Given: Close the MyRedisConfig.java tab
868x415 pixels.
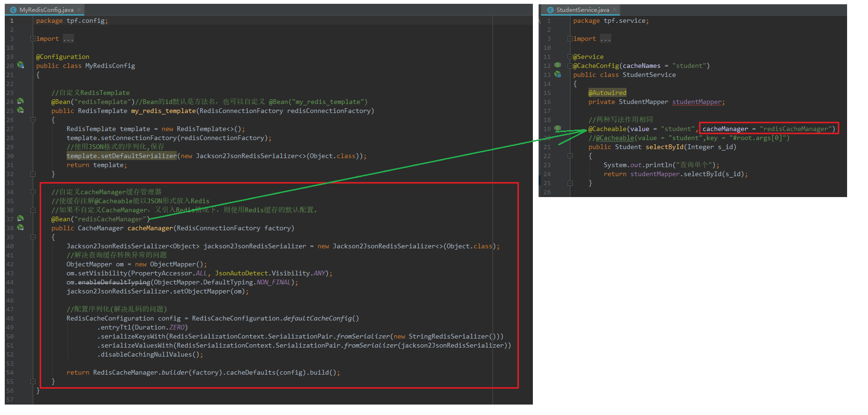Looking at the screenshot, I should click(79, 9).
